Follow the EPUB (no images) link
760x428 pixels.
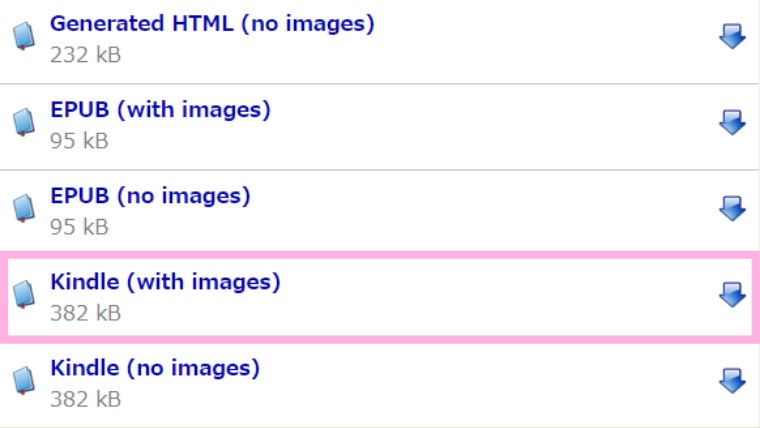pos(150,196)
